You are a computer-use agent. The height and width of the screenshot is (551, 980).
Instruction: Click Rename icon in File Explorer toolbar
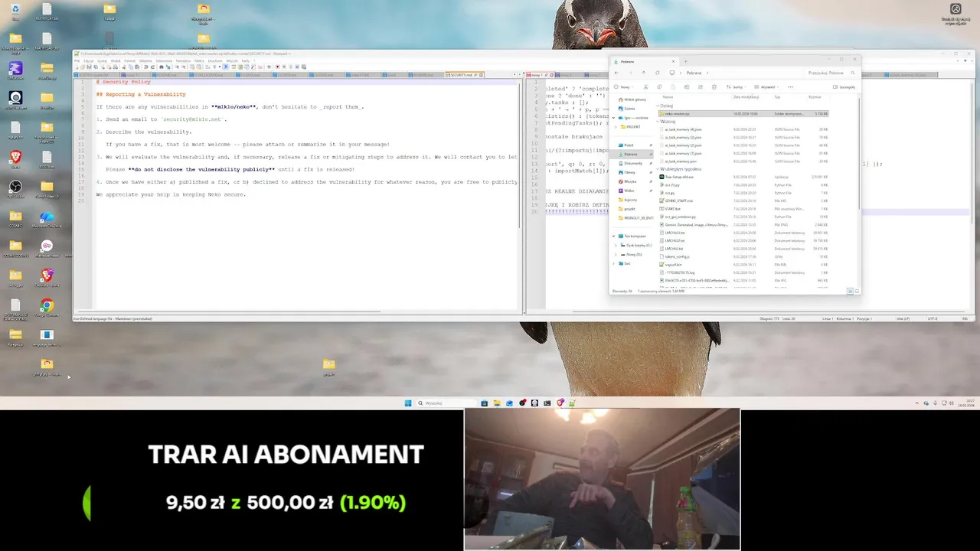(x=687, y=87)
